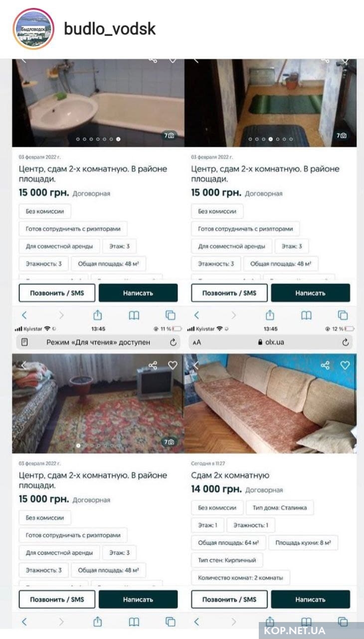Share the carpet room listing
Image resolution: width=364 pixels, height=639 pixels.
click(x=153, y=365)
